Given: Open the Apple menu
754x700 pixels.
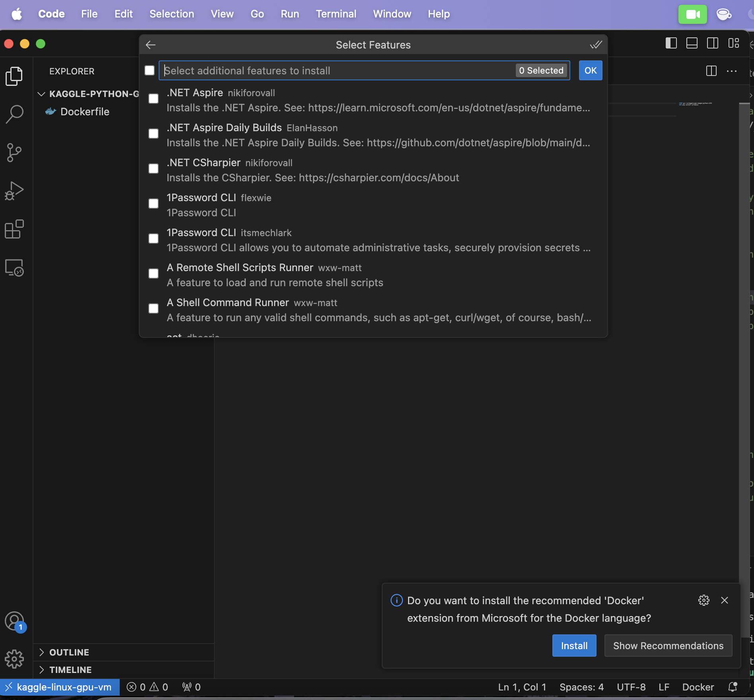Looking at the screenshot, I should [x=17, y=14].
